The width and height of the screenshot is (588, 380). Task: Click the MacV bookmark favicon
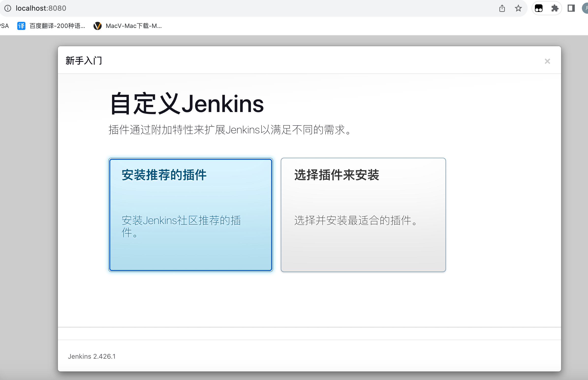[x=98, y=26]
